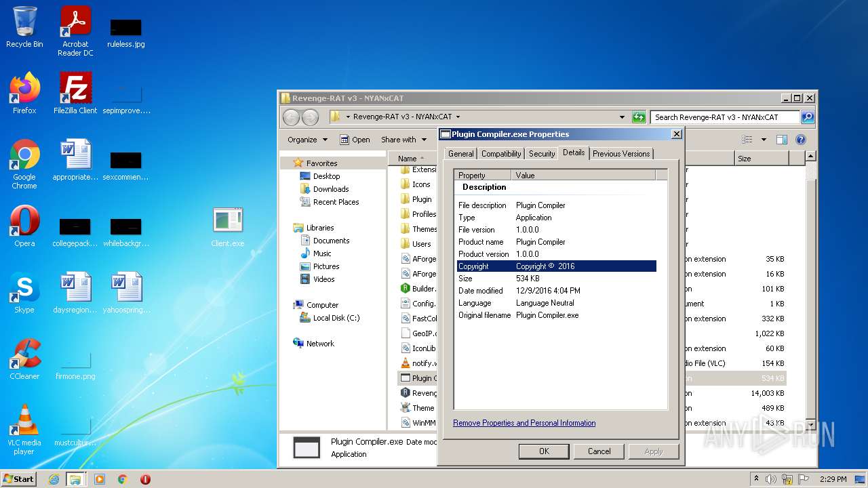Screen dimensions: 868x488
Task: Open Chrome from the taskbar
Action: click(x=123, y=479)
